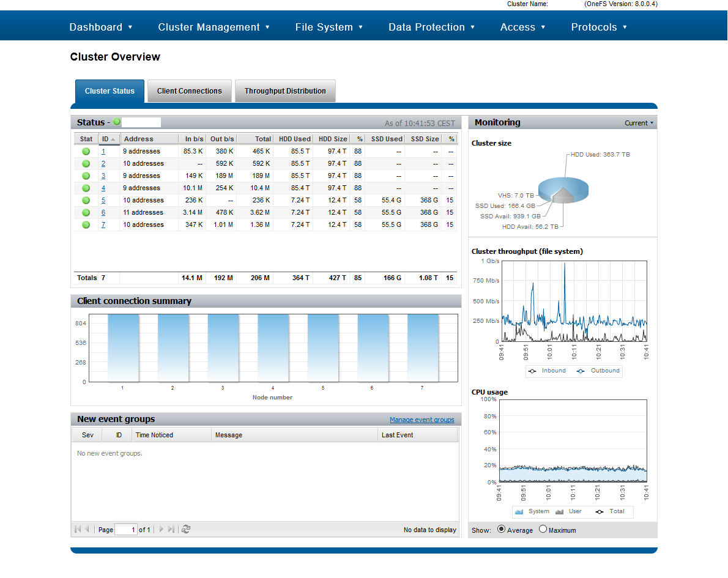Open the File System menu

pos(329,27)
